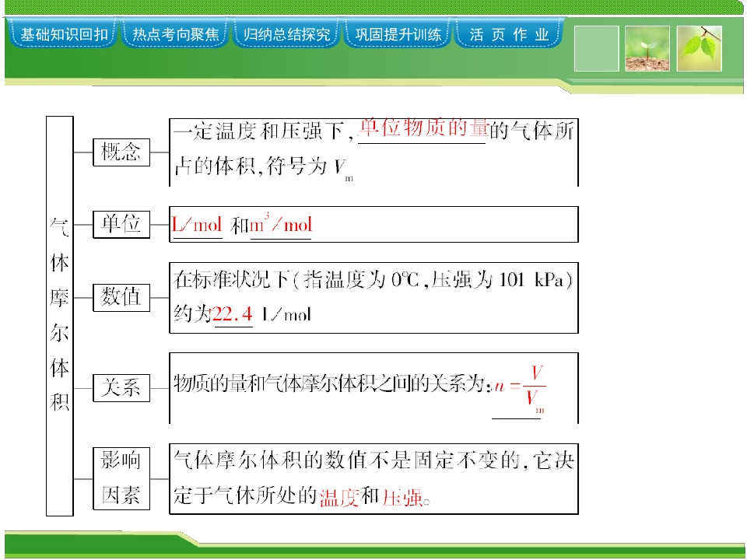Select the 影响因素 label box
Screen dimensions: 747x560
(x=121, y=478)
